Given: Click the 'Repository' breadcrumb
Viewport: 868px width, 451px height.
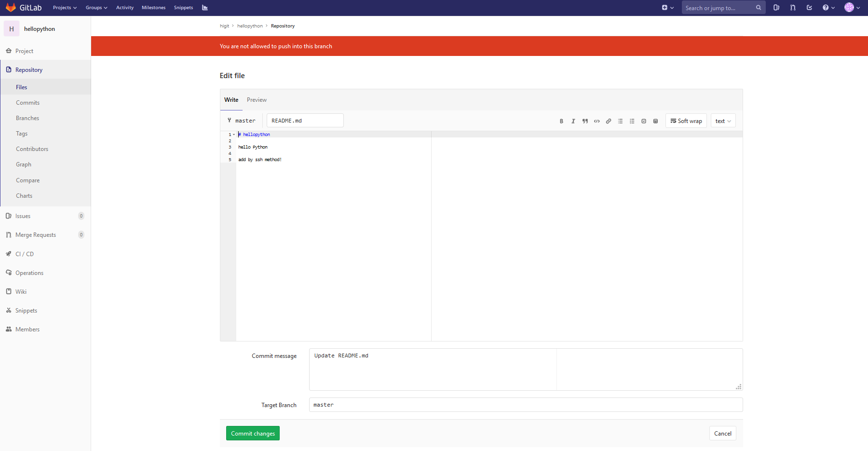Looking at the screenshot, I should 283,26.
